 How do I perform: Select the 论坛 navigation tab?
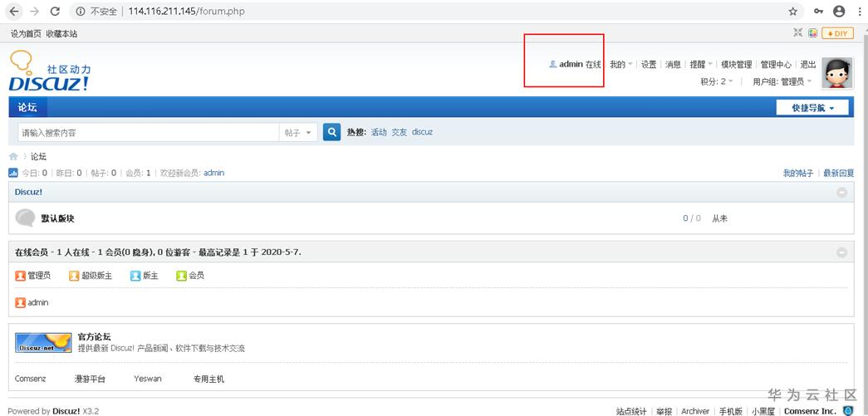click(x=27, y=107)
